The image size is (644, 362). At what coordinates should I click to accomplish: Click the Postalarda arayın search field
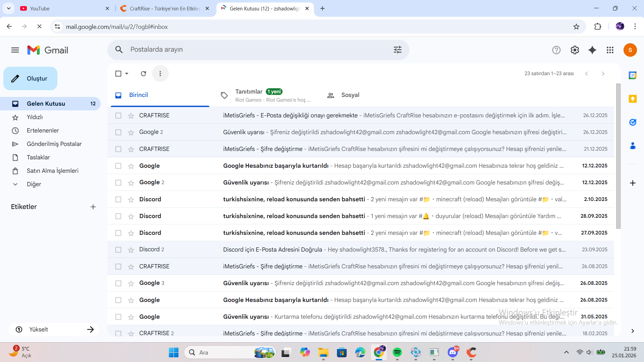pos(258,50)
